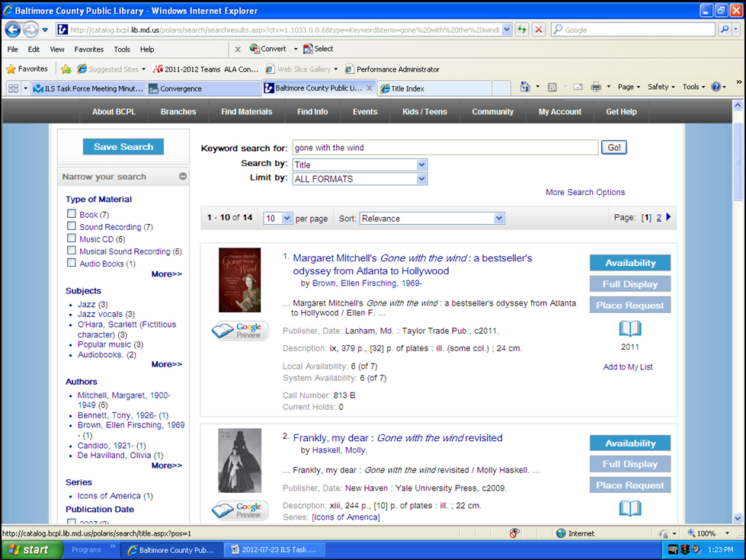Click the Save Search button
This screenshot has height=560, width=746.
click(x=123, y=147)
